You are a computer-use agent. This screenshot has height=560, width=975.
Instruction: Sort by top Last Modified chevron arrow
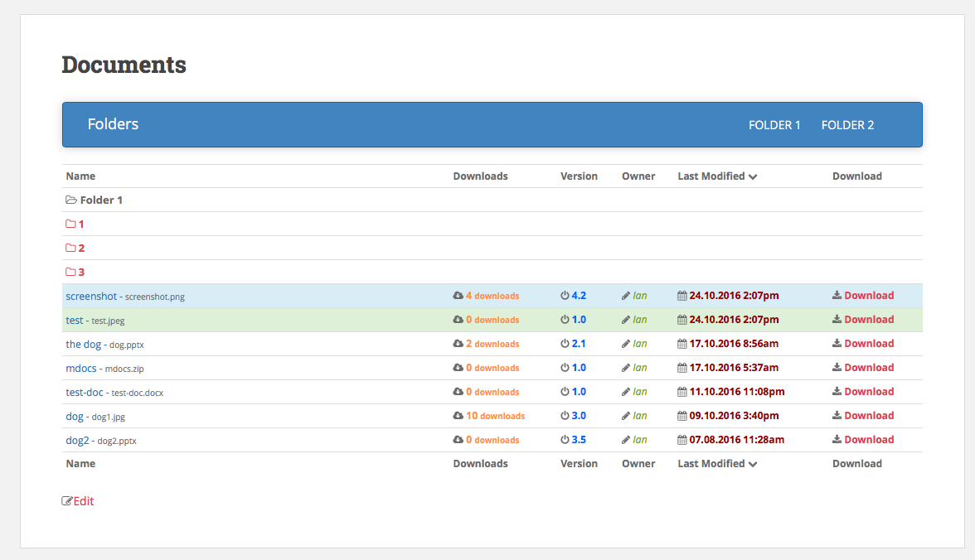point(753,177)
